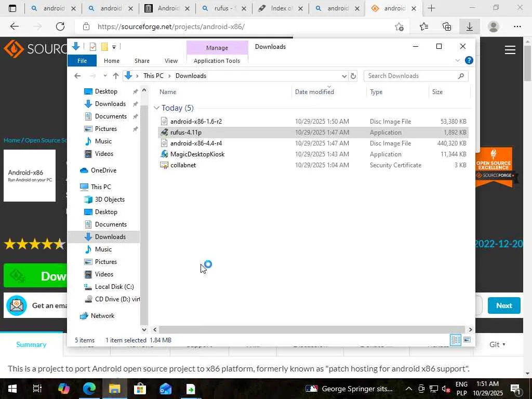Select rufus-4.11p application file

186,132
